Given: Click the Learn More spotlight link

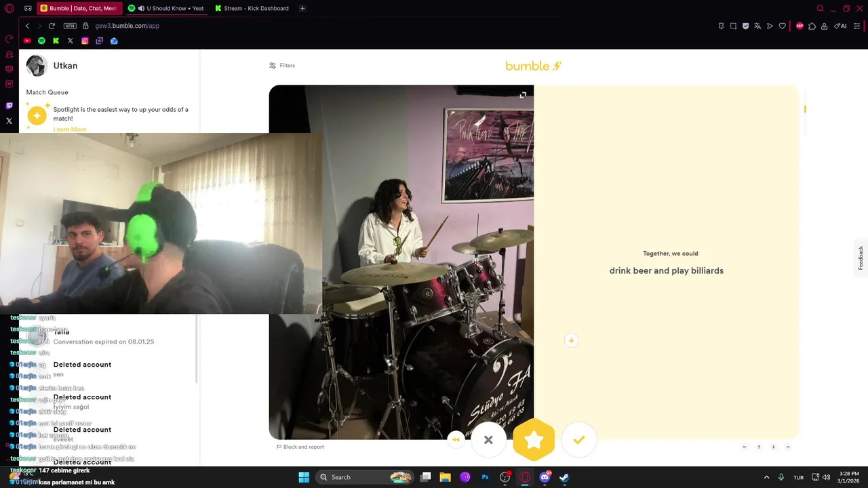Looking at the screenshot, I should coord(70,129).
